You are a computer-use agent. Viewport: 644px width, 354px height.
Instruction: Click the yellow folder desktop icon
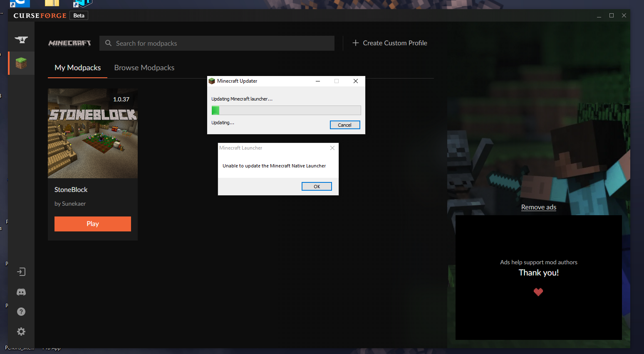(x=52, y=3)
